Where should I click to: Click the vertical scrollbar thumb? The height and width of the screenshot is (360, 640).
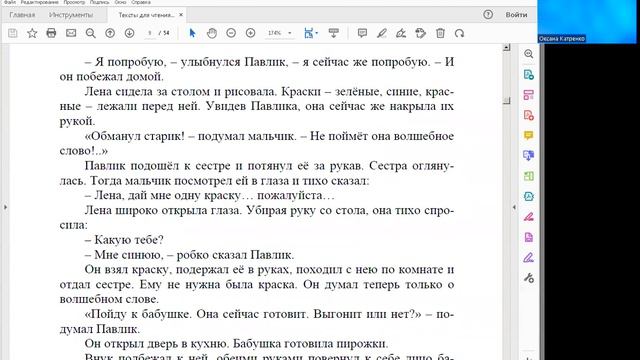coord(507,100)
